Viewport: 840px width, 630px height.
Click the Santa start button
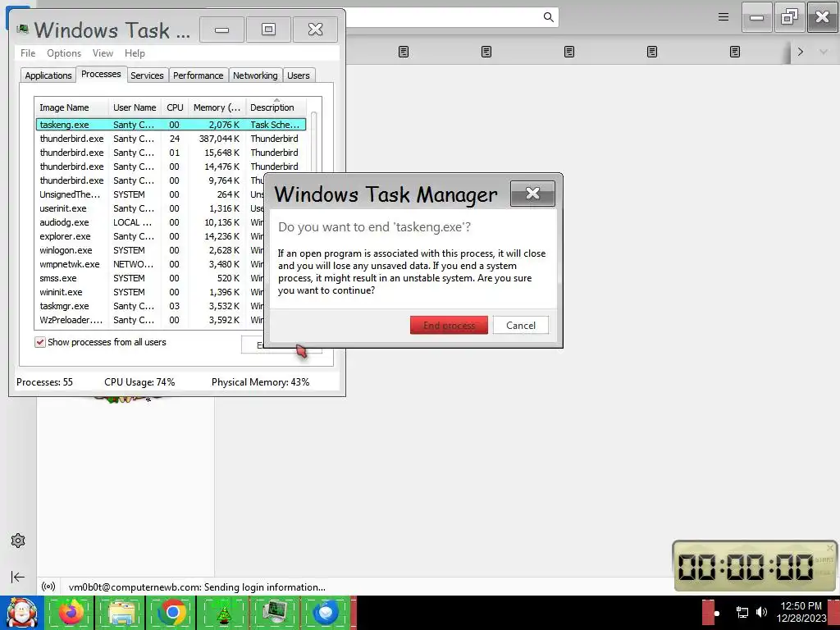point(22,613)
